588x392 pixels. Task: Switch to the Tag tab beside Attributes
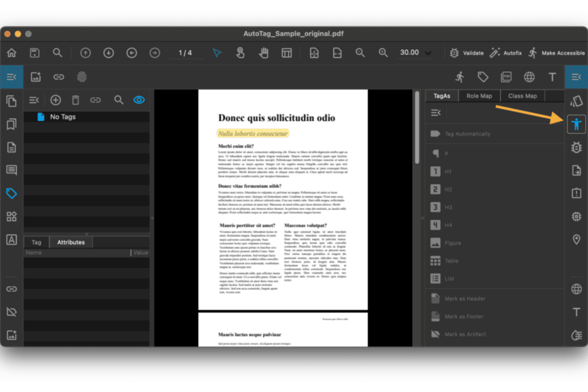(x=37, y=242)
